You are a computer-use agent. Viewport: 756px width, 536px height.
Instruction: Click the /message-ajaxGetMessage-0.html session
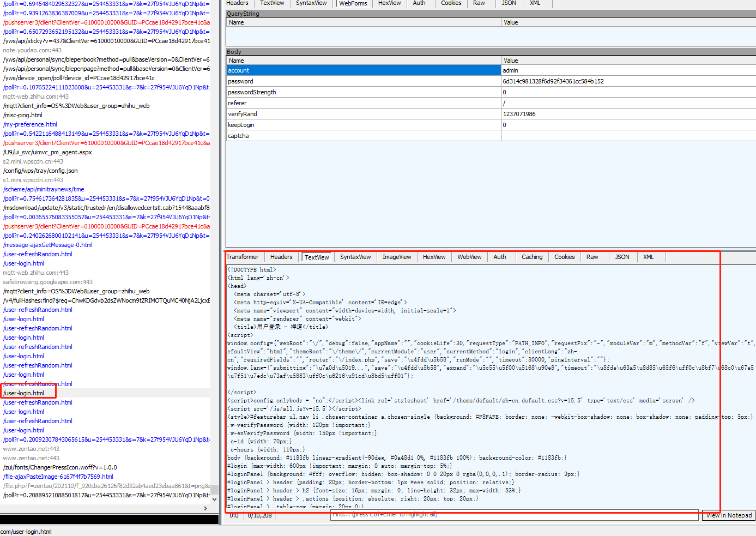48,245
